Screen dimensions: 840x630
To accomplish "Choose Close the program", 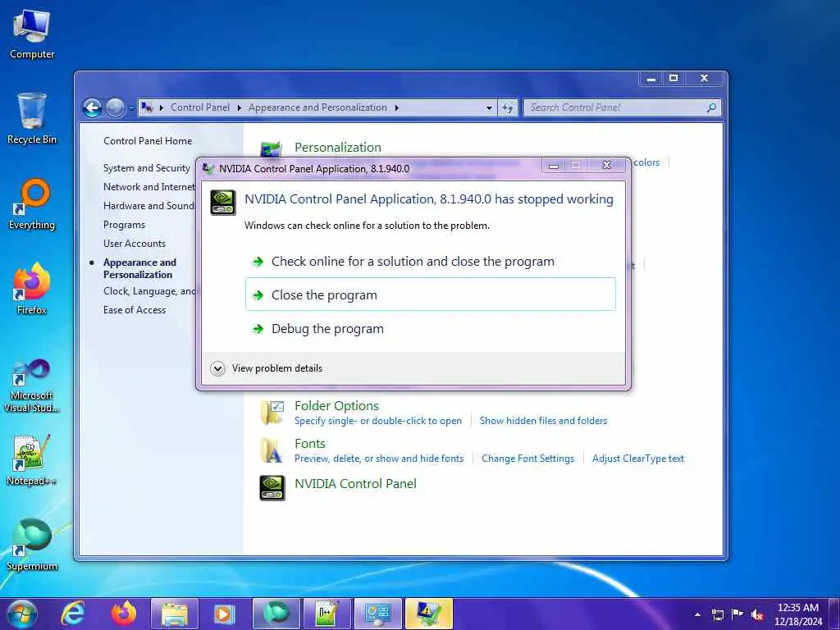I will (x=430, y=294).
